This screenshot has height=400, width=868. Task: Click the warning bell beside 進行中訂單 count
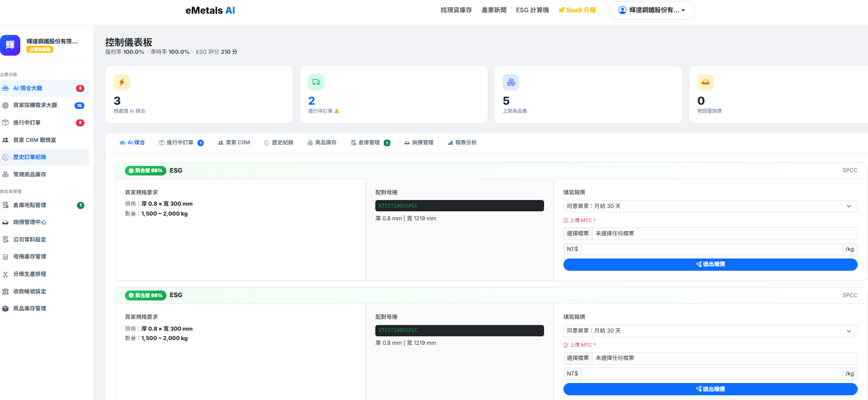point(337,111)
